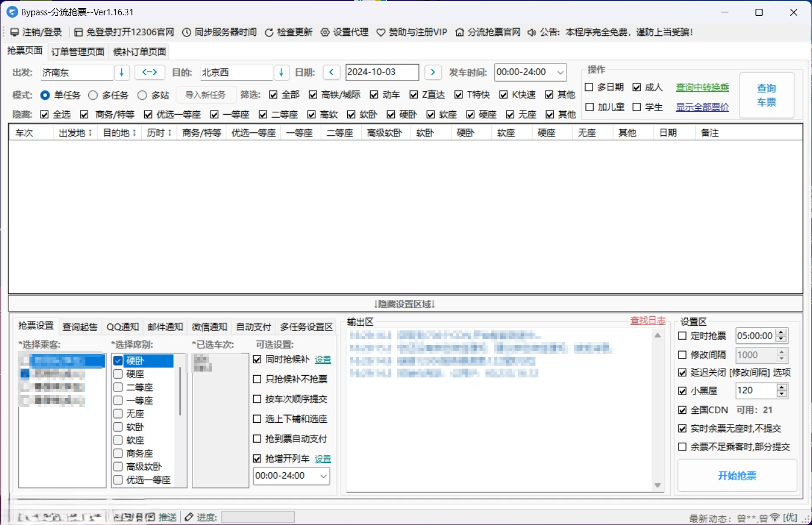Switch to 订单管理页面 tab
This screenshot has width=812, height=525.
point(78,52)
